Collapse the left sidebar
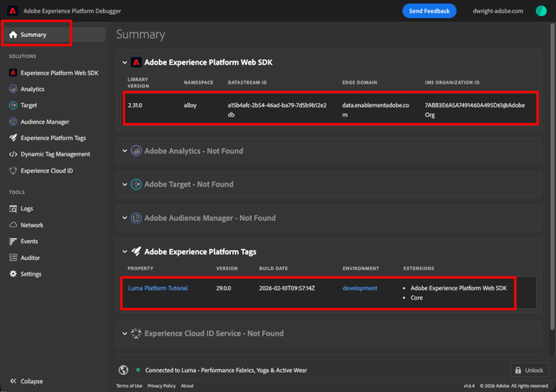This screenshot has width=556, height=392. [x=26, y=381]
